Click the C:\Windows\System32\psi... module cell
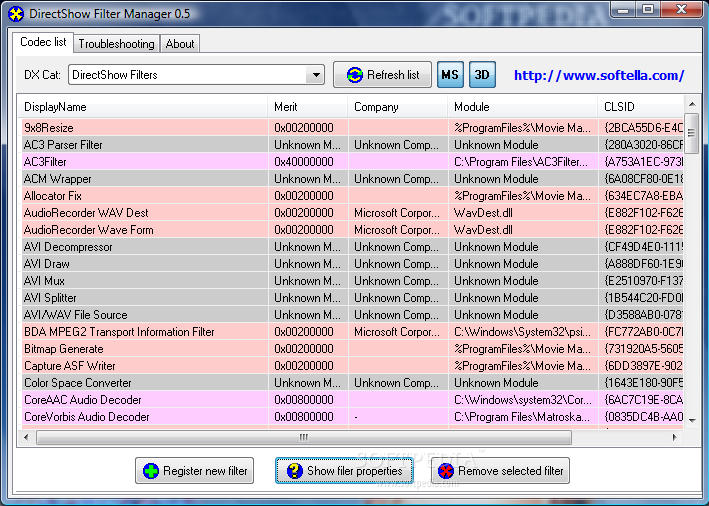Screen dimensions: 709x506 (x=522, y=332)
